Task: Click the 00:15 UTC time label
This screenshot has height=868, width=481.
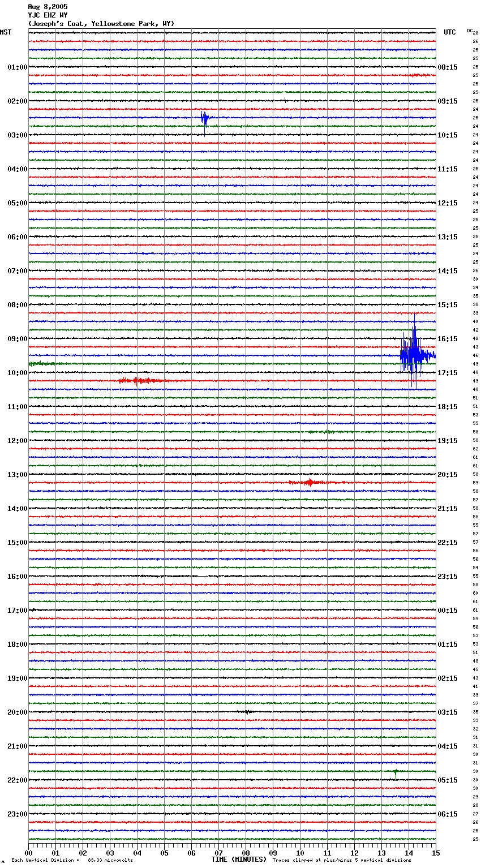Action: 448,611
